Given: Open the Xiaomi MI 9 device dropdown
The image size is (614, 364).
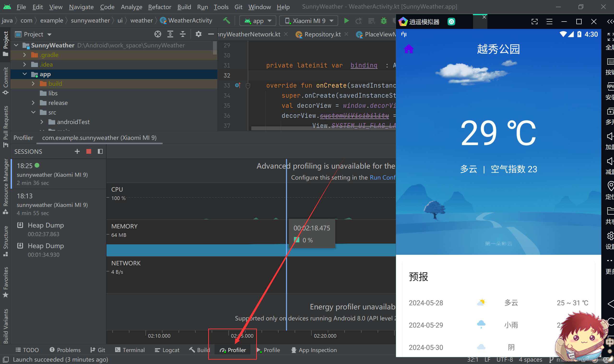Looking at the screenshot, I should [309, 21].
